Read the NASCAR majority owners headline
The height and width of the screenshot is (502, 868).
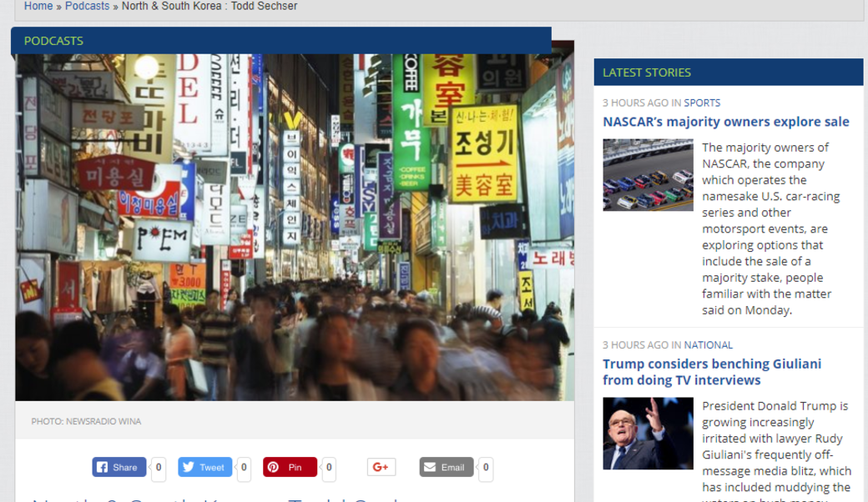[725, 122]
